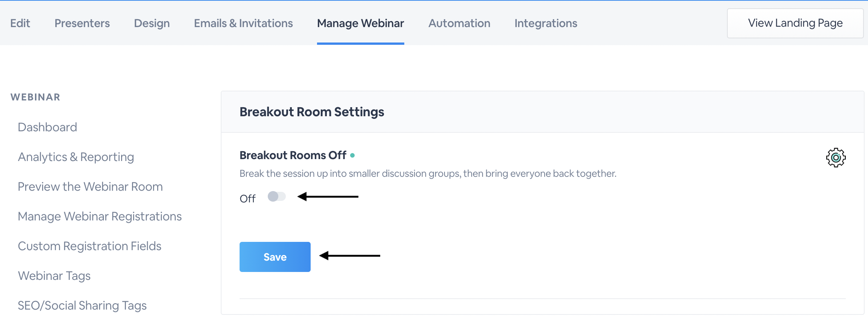
Task: Select the Manage Webinar tab
Action: coord(361,23)
